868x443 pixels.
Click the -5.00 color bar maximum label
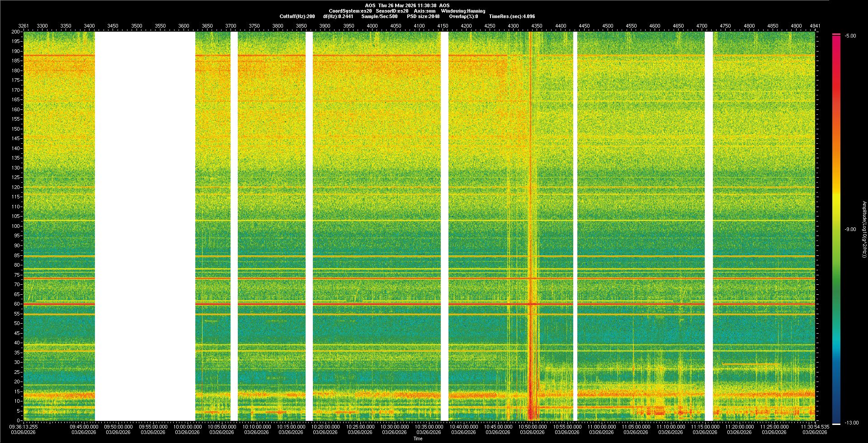coord(850,36)
